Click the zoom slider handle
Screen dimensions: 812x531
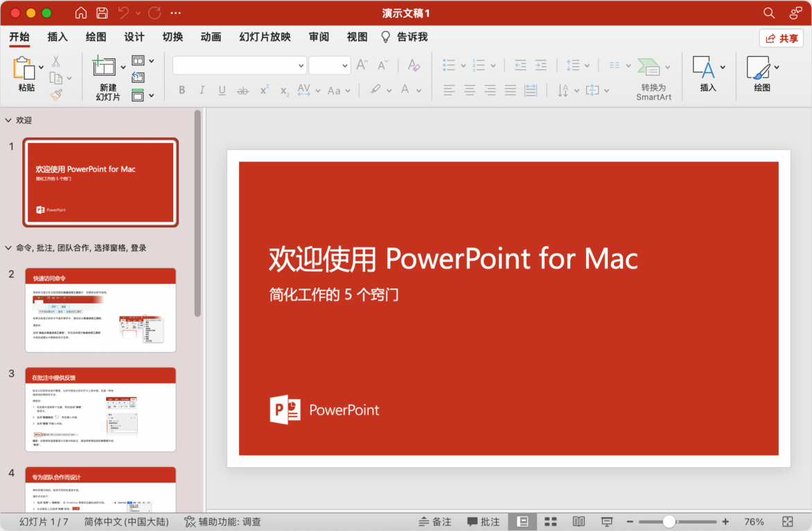[669, 521]
